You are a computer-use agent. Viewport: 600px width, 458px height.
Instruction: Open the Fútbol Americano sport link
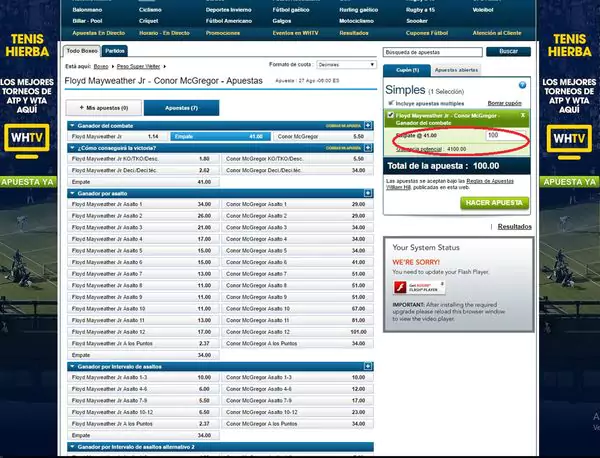(229, 21)
